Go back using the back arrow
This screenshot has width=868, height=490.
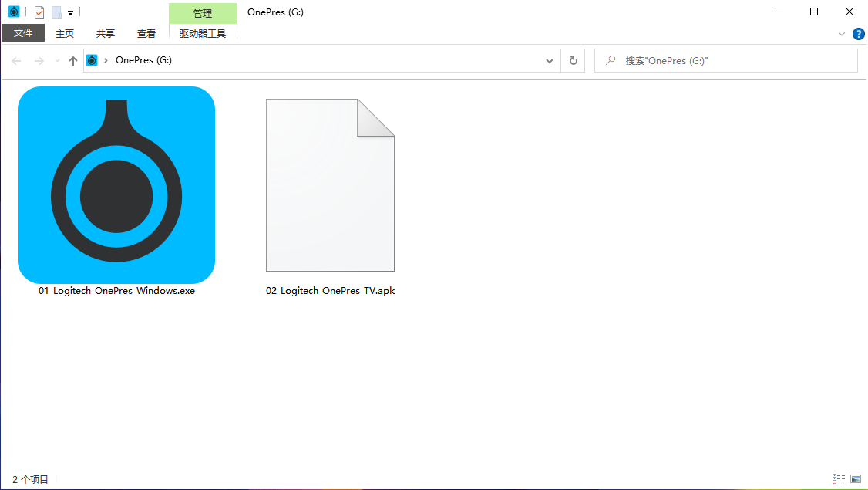click(x=17, y=61)
